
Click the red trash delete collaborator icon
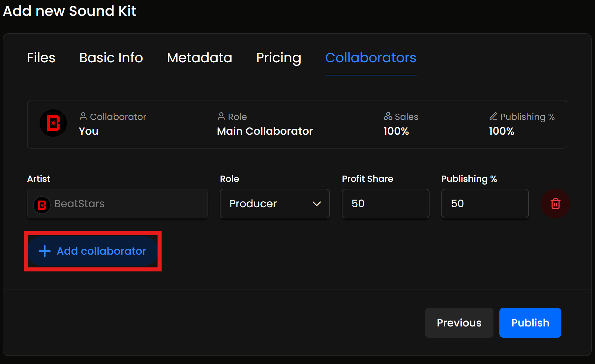(555, 204)
